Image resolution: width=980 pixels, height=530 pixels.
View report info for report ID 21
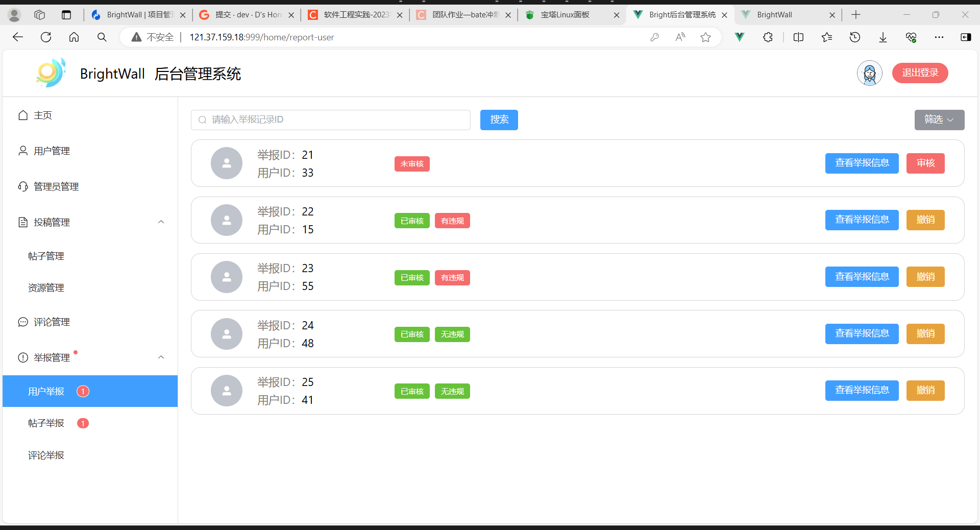[862, 163]
